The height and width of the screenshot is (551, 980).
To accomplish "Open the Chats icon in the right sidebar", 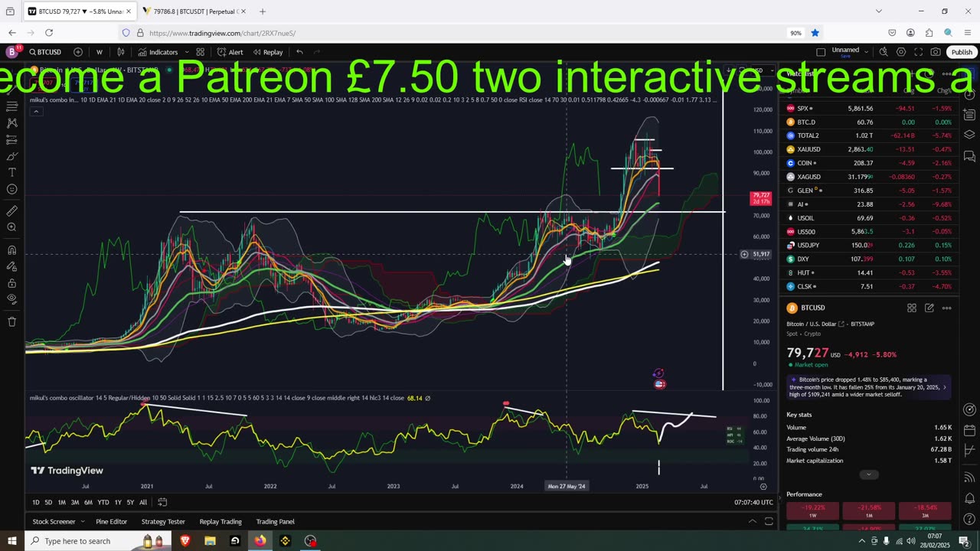I will pos(969,156).
